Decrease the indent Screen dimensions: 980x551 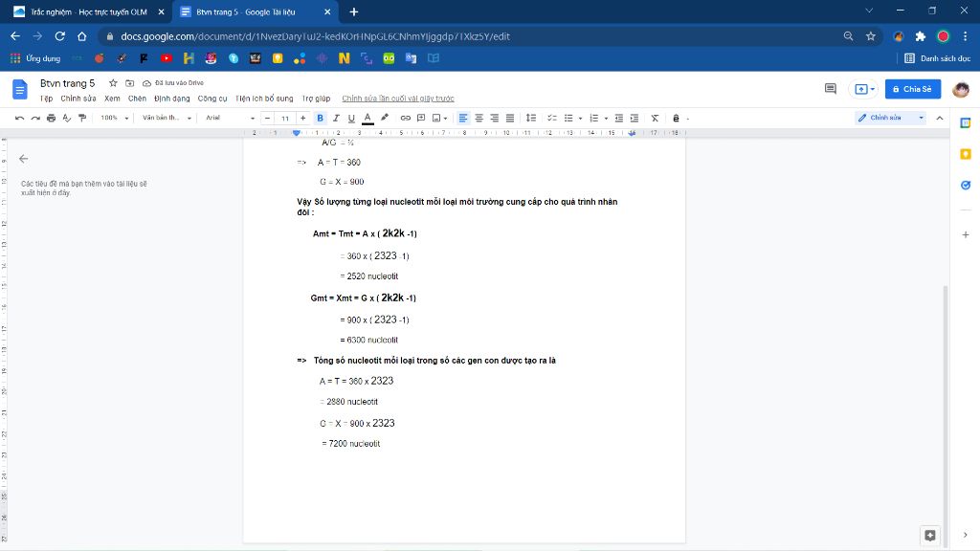[x=619, y=118]
